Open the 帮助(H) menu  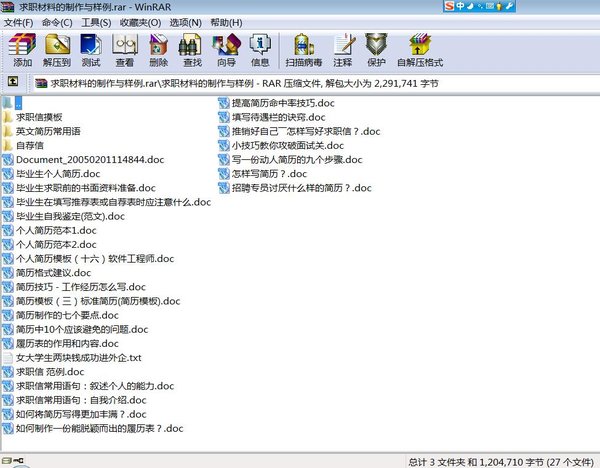[226, 23]
